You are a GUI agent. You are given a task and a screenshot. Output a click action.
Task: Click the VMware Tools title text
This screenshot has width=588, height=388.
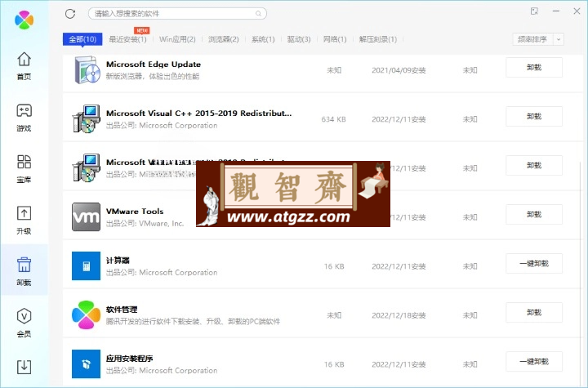135,212
